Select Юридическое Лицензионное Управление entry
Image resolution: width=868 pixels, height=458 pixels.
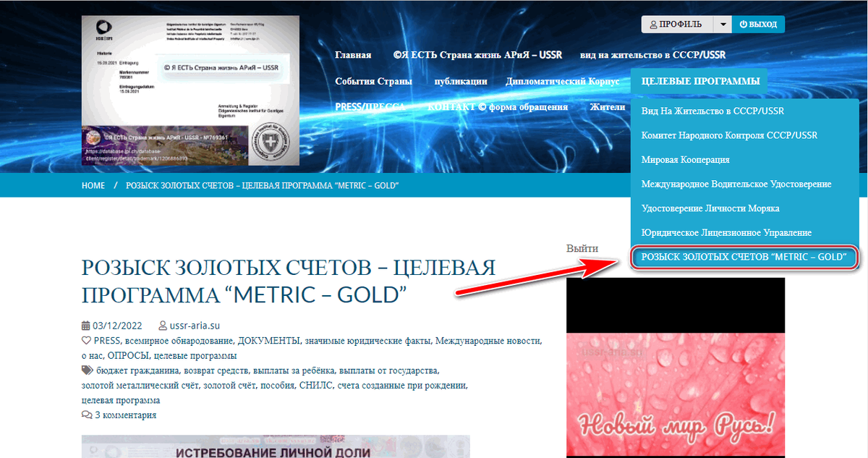pyautogui.click(x=726, y=232)
